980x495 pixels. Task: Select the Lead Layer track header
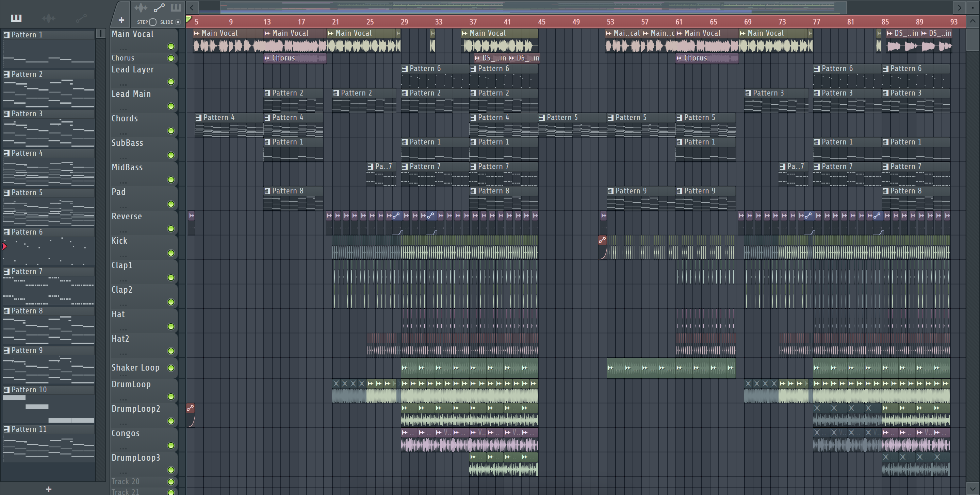tap(144, 76)
